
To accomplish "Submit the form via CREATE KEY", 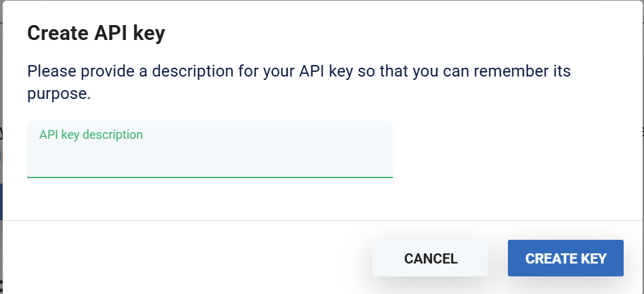I will pyautogui.click(x=565, y=258).
